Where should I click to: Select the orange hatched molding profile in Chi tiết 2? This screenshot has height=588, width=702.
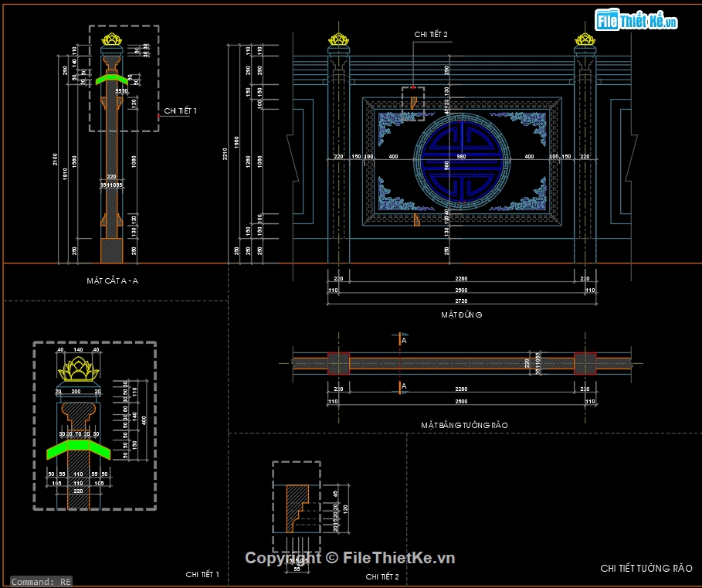tap(297, 508)
